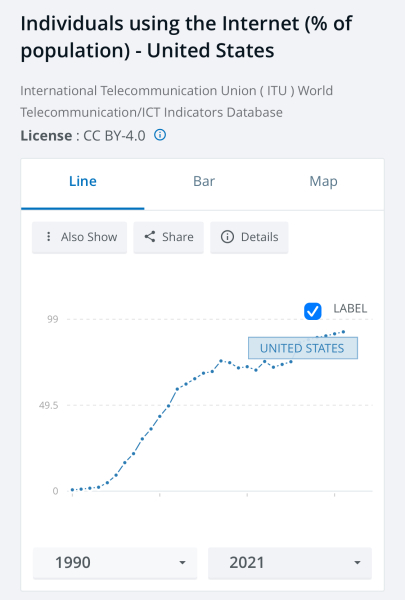Click the CC BY-4.0 license text
This screenshot has width=405, height=600.
point(114,135)
